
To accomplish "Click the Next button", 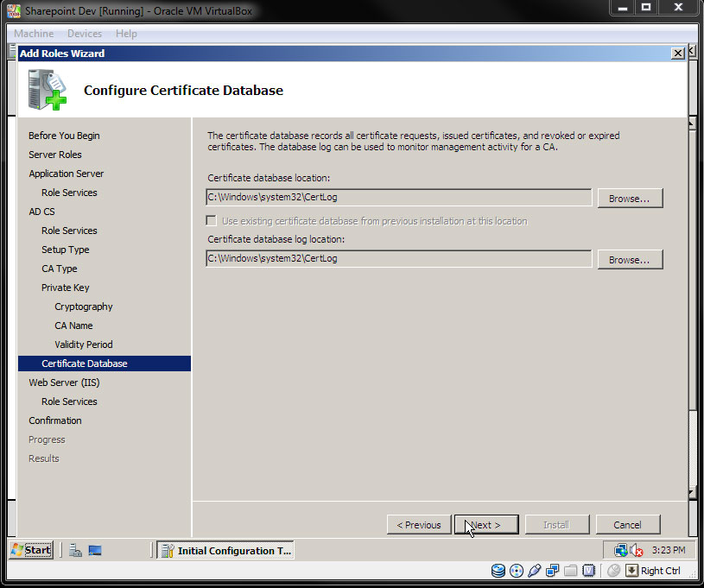I will coord(486,525).
